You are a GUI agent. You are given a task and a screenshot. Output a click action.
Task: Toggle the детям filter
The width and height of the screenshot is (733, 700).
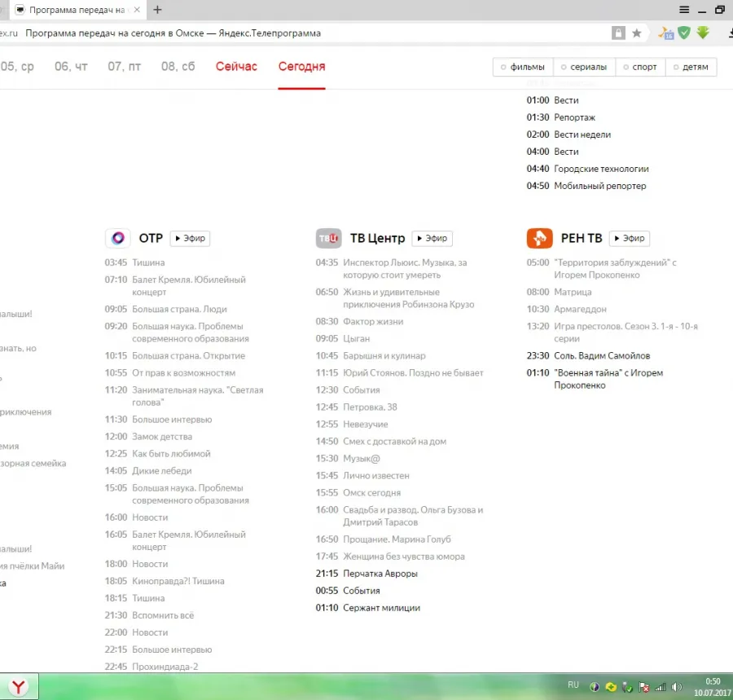pyautogui.click(x=691, y=67)
